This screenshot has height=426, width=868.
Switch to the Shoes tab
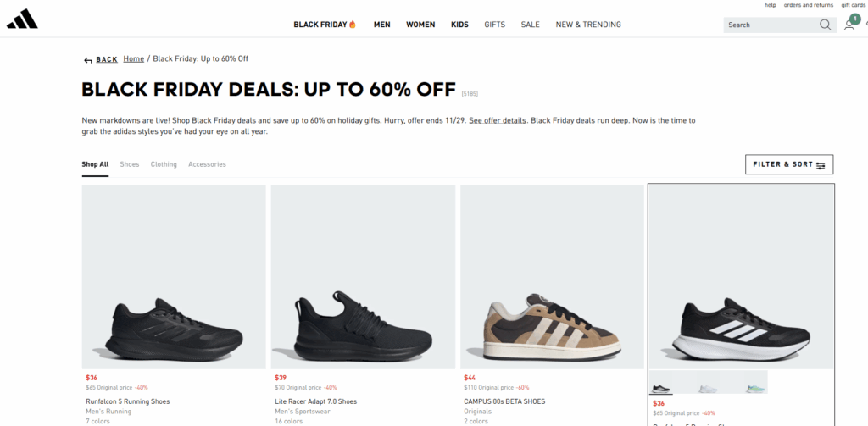click(130, 164)
